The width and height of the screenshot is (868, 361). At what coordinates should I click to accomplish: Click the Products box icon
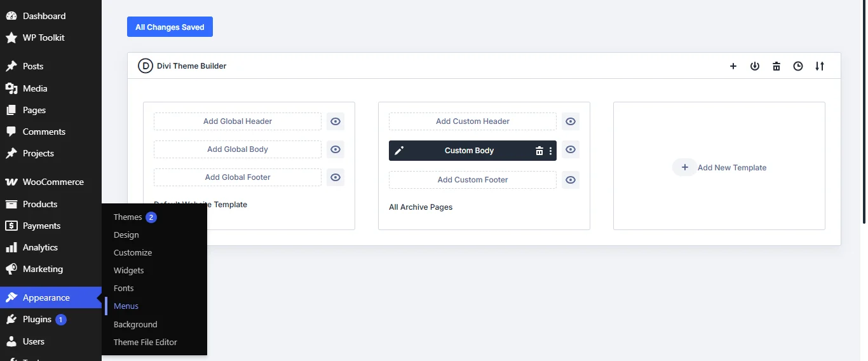point(11,204)
